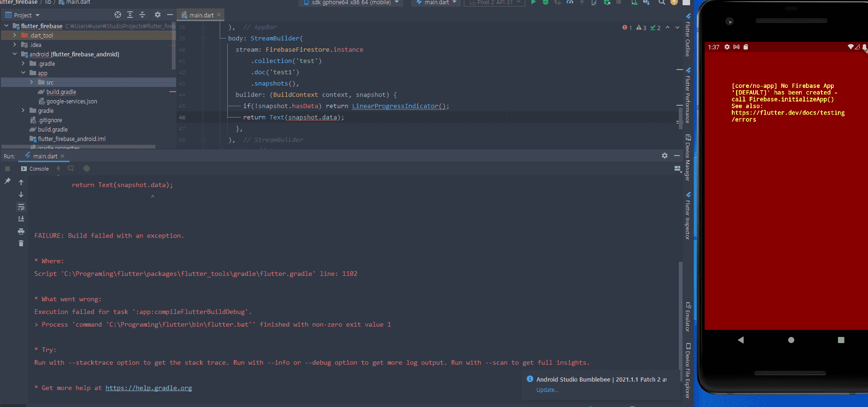The height and width of the screenshot is (407, 868).
Task: Open the Flutter Performance side panel
Action: (688, 96)
